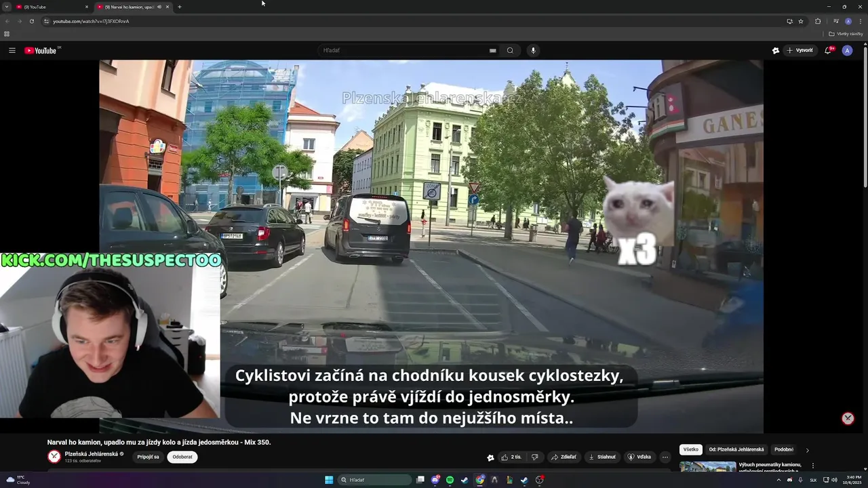Show more filter chips with right arrow

(807, 450)
